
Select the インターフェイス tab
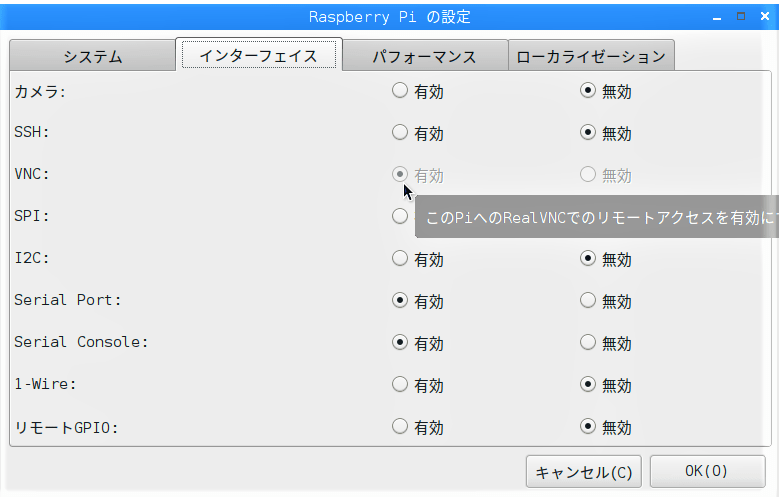click(x=259, y=55)
